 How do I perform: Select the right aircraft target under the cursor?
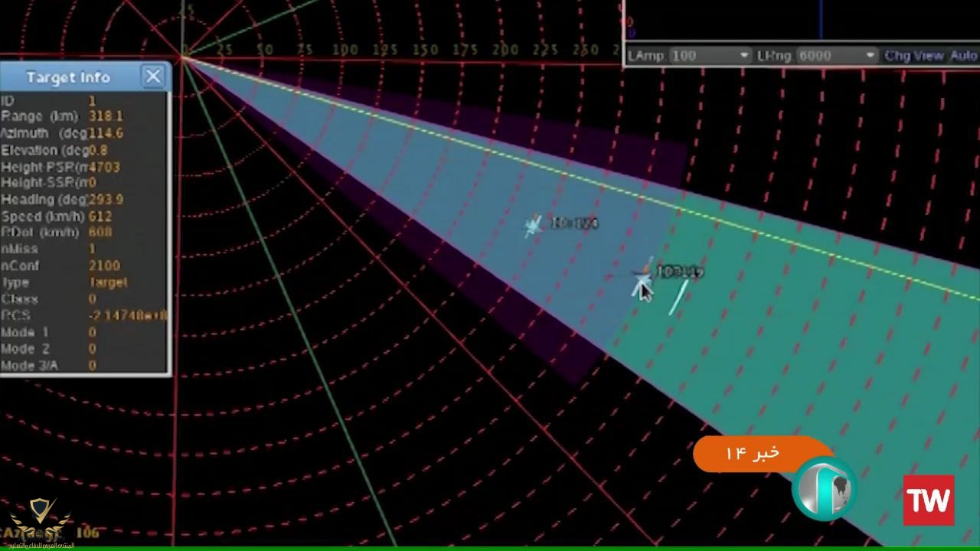[642, 283]
